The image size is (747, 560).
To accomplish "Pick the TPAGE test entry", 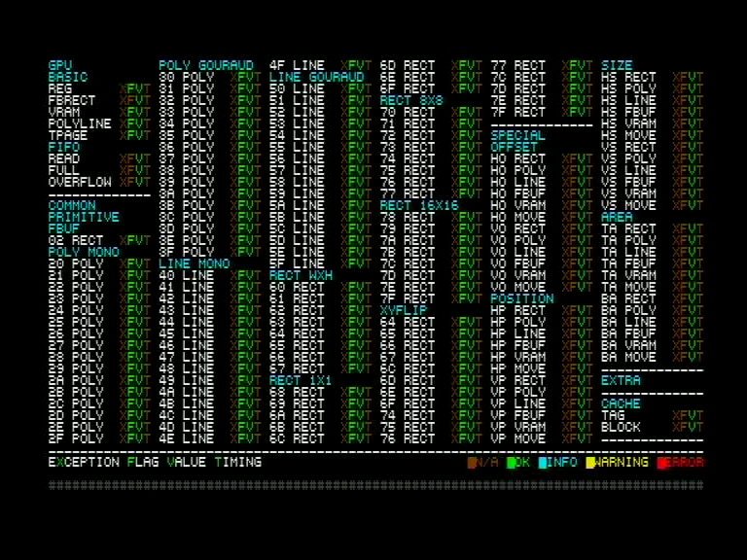I will (x=68, y=135).
